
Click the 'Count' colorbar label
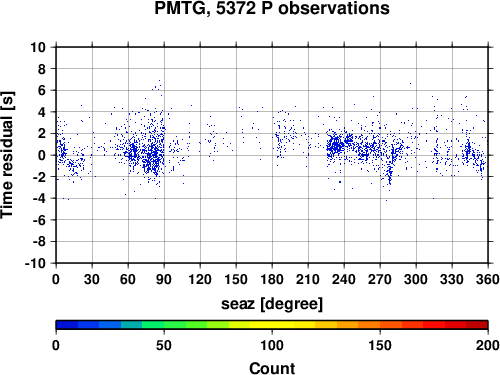[272, 368]
